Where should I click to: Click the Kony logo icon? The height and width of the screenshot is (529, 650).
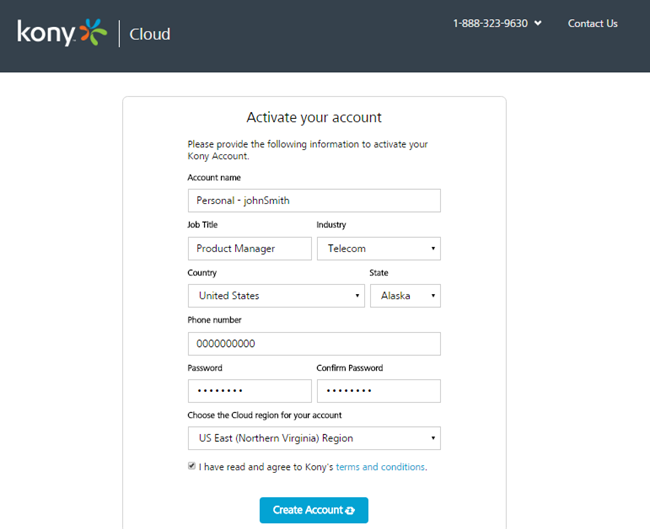(x=62, y=34)
